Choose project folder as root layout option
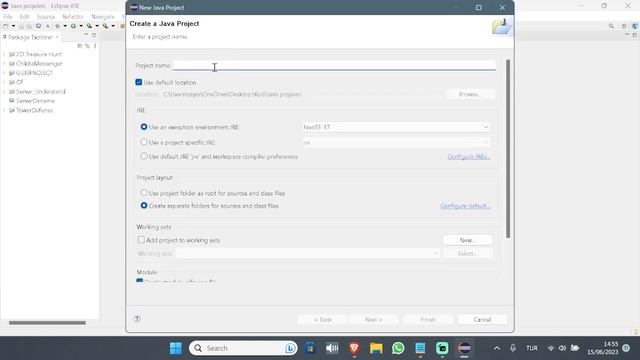The image size is (640, 360). [144, 193]
